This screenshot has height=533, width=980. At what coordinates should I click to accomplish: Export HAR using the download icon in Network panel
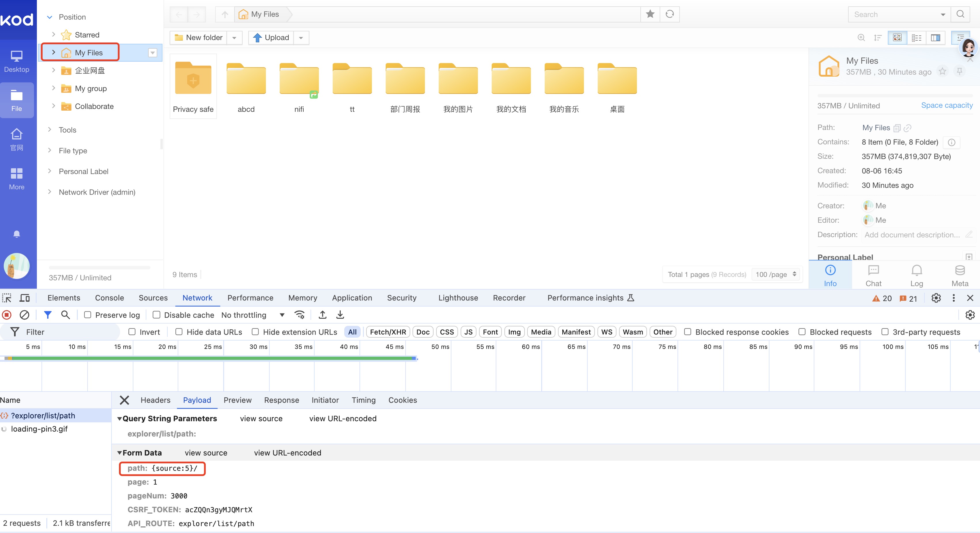click(x=340, y=315)
